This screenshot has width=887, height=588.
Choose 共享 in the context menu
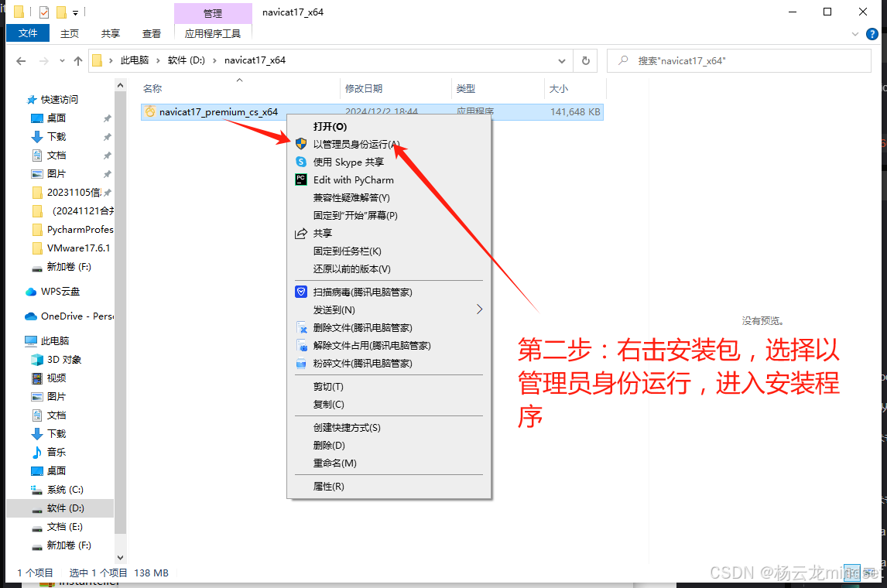[x=389, y=234]
